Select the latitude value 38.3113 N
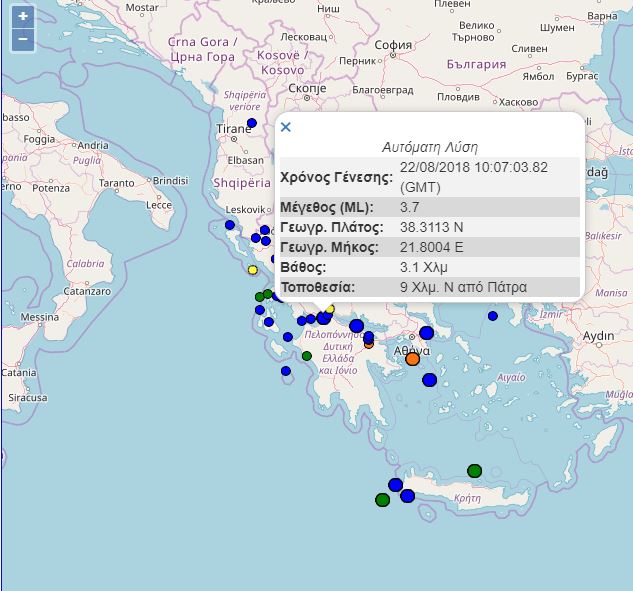This screenshot has height=591, width=633. 432,227
